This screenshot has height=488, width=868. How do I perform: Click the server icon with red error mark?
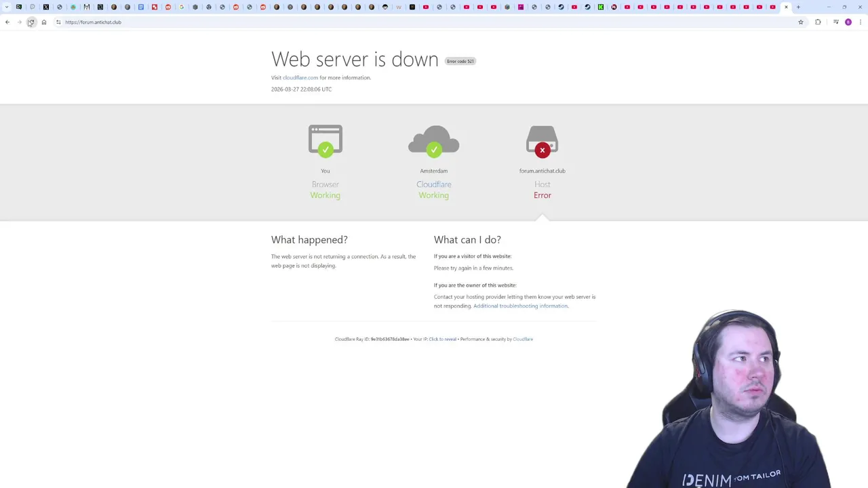pos(542,141)
